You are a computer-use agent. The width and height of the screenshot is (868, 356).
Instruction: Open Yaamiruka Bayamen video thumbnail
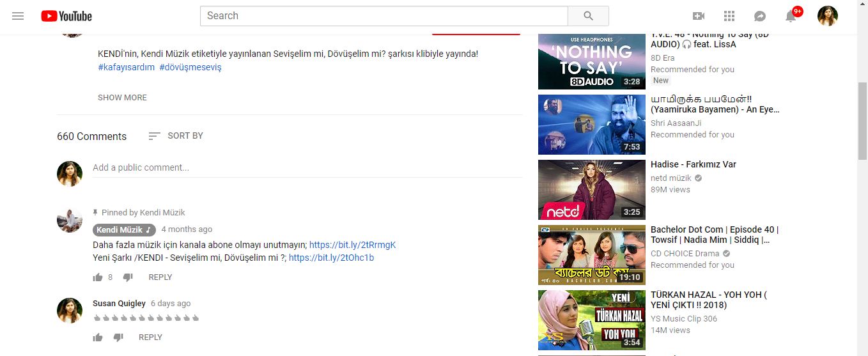pyautogui.click(x=592, y=125)
